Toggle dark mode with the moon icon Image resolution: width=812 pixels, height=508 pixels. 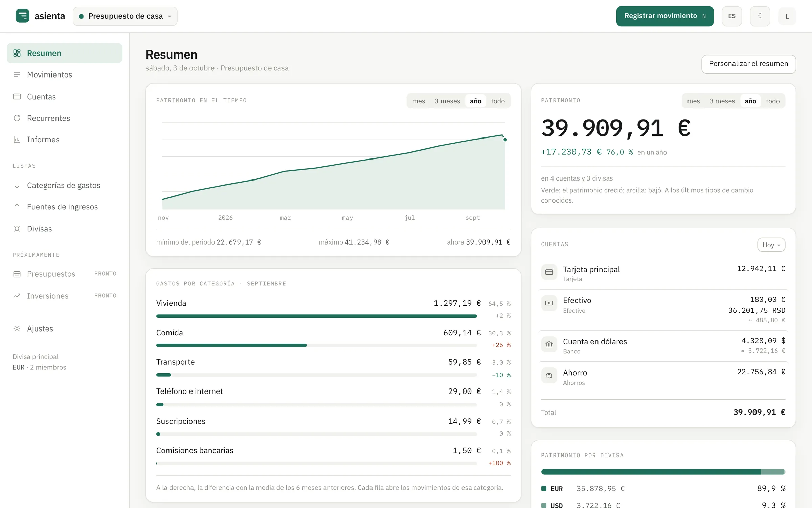[760, 16]
